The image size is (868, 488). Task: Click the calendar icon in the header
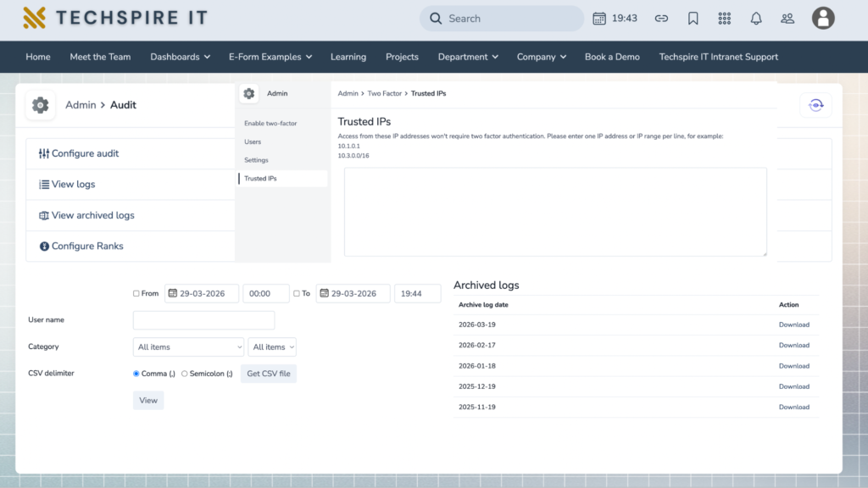point(599,19)
